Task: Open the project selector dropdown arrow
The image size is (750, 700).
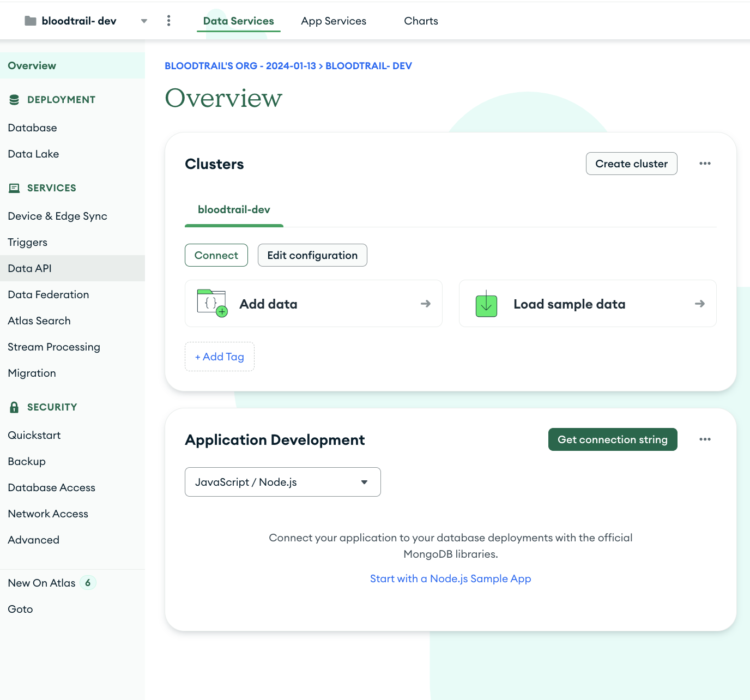Action: [144, 21]
